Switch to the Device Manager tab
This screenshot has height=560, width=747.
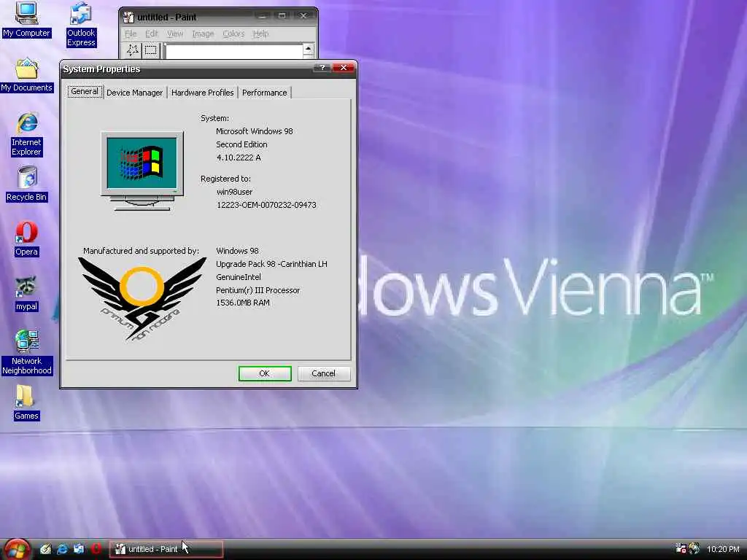point(134,93)
